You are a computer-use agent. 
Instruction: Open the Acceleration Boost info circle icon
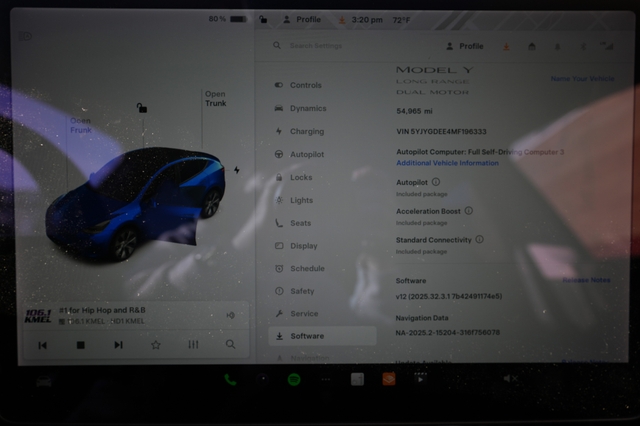tap(469, 211)
